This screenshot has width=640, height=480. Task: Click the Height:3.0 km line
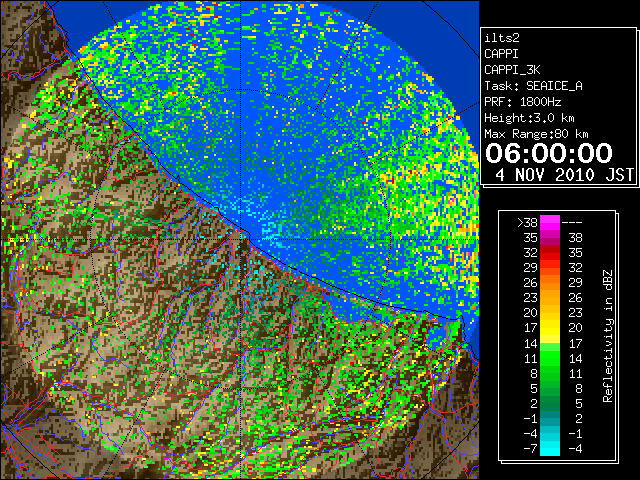pos(529,118)
